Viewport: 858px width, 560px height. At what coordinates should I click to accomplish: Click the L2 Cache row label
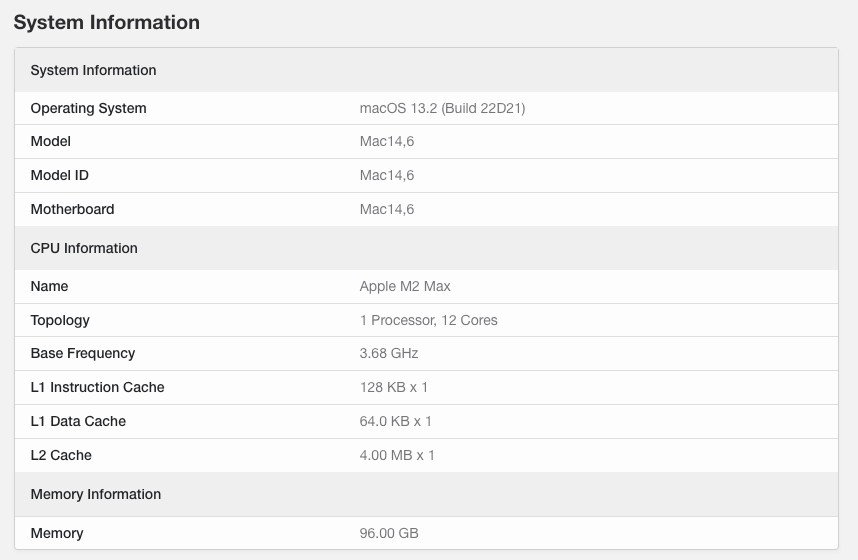61,455
